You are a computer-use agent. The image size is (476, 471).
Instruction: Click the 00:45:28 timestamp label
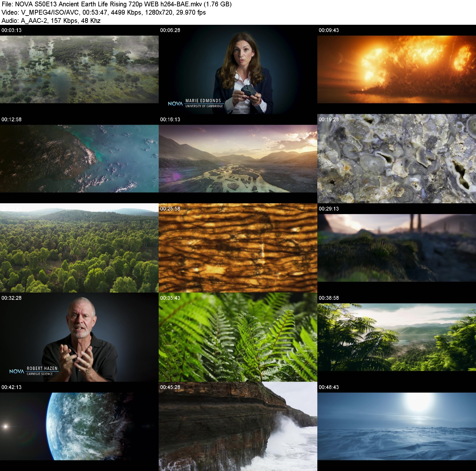[170, 387]
